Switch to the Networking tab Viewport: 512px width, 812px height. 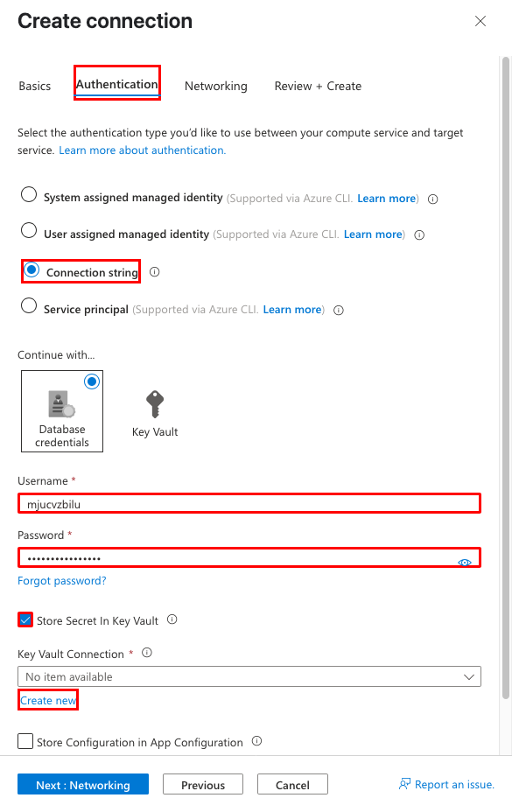215,86
